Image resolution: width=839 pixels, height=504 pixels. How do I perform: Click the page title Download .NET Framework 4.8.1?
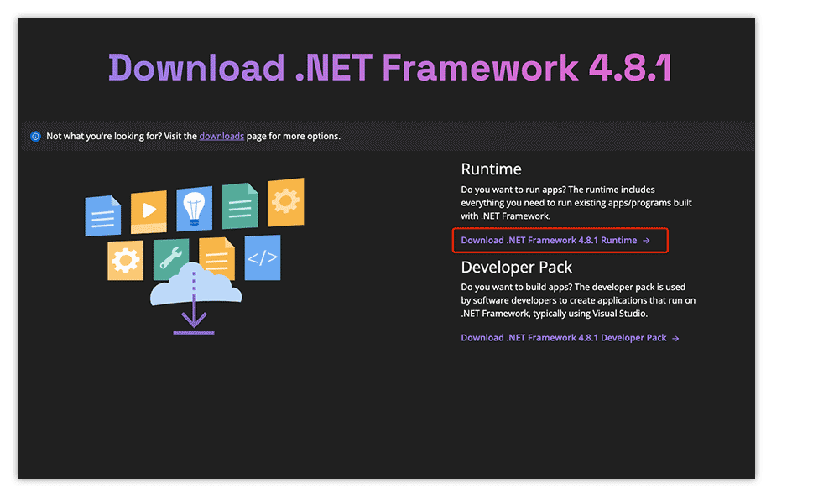point(391,67)
